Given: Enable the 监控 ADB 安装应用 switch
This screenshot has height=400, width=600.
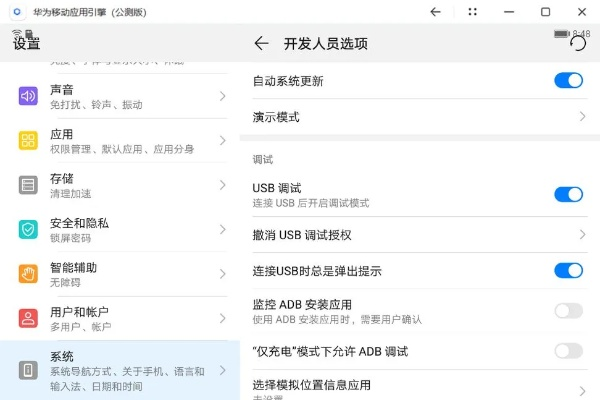Looking at the screenshot, I should (x=568, y=310).
